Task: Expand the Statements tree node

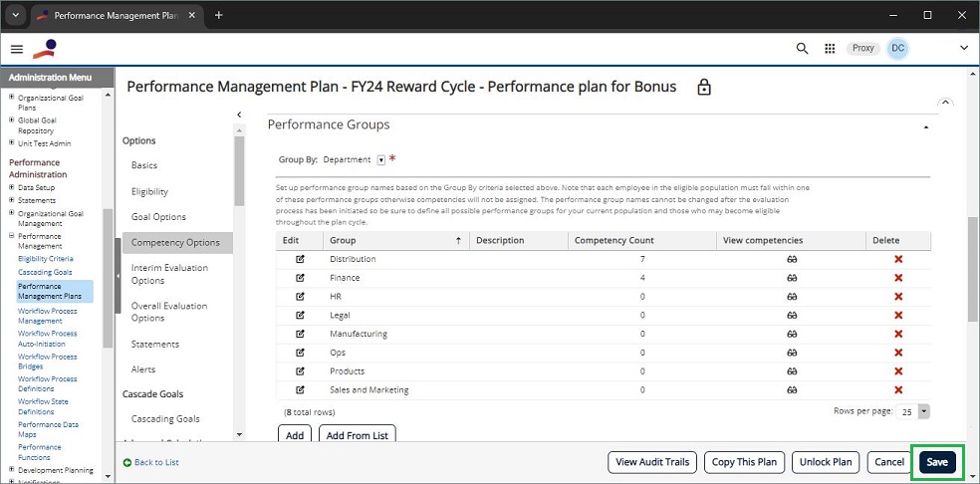Action: [x=12, y=200]
